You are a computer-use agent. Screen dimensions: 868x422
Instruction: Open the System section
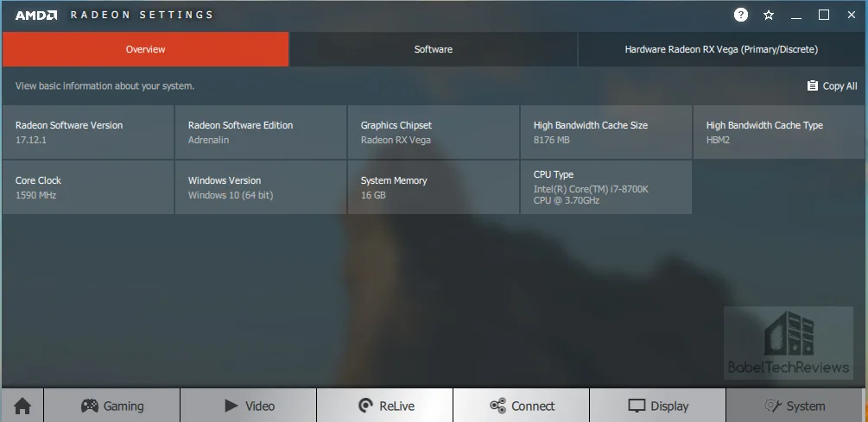tap(795, 406)
